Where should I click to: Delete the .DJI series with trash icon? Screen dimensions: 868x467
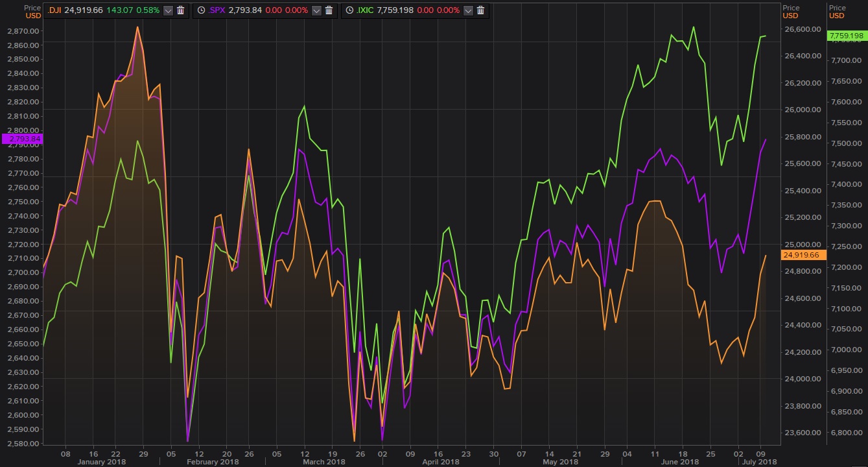181,10
